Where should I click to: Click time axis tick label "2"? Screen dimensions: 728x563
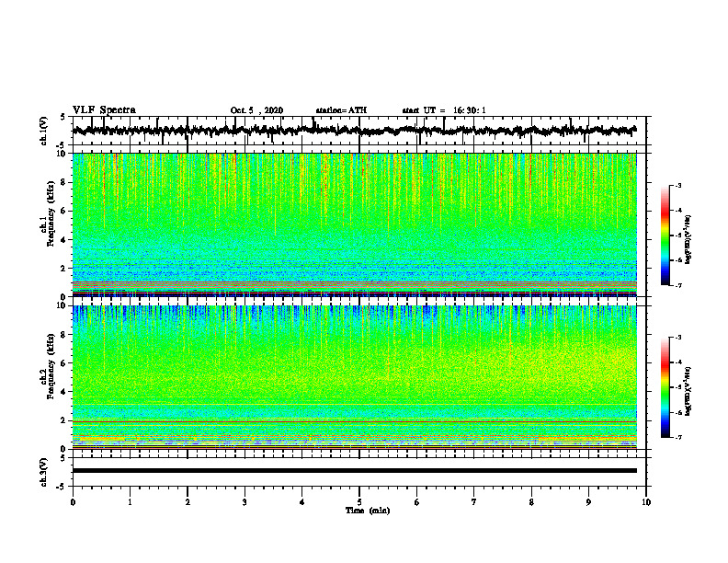pos(188,502)
